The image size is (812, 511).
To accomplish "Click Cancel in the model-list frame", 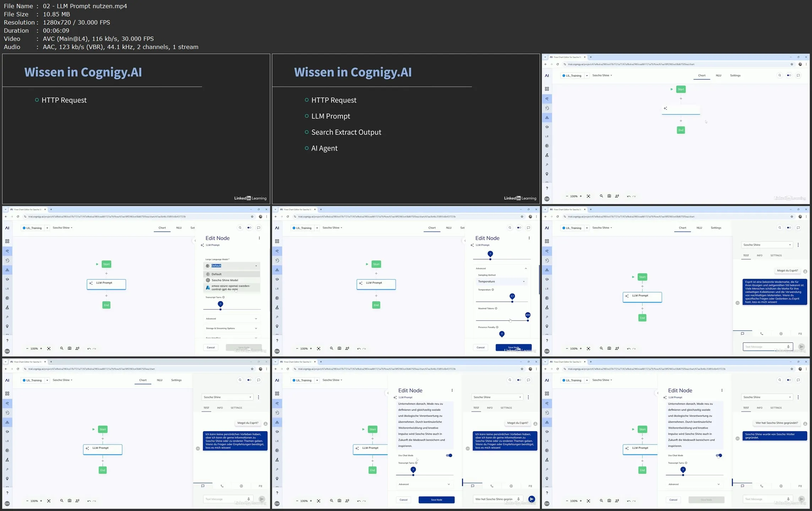I will [x=211, y=348].
